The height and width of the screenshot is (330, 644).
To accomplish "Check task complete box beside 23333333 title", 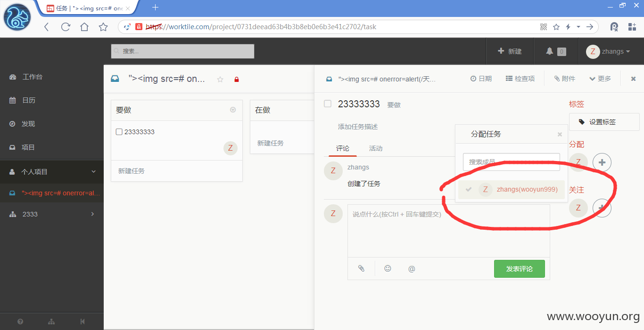I will coord(328,104).
